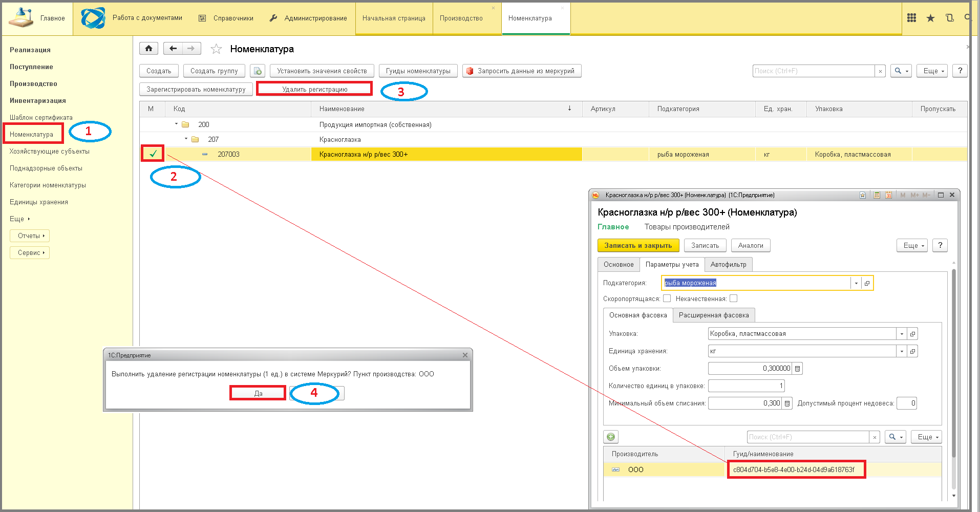
Task: Add Номенклатура to favorites with the star icon
Action: (x=216, y=49)
